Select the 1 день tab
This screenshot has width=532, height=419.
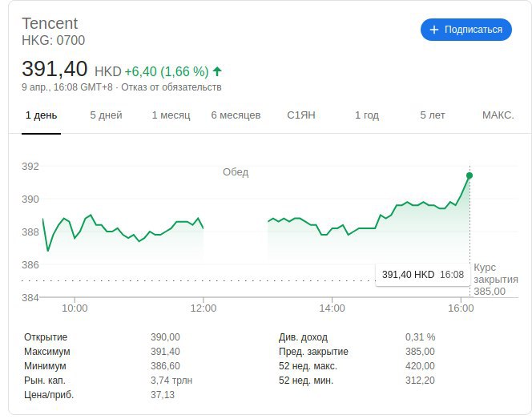coord(41,115)
